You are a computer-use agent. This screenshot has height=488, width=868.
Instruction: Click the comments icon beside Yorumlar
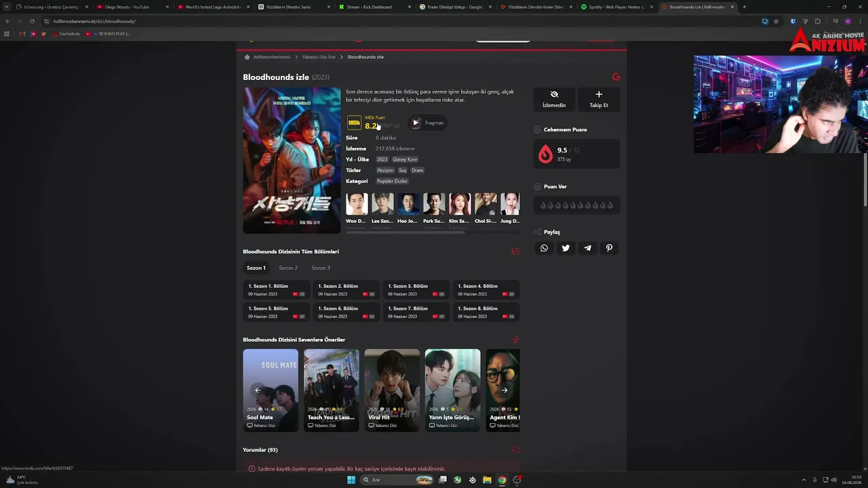515,450
